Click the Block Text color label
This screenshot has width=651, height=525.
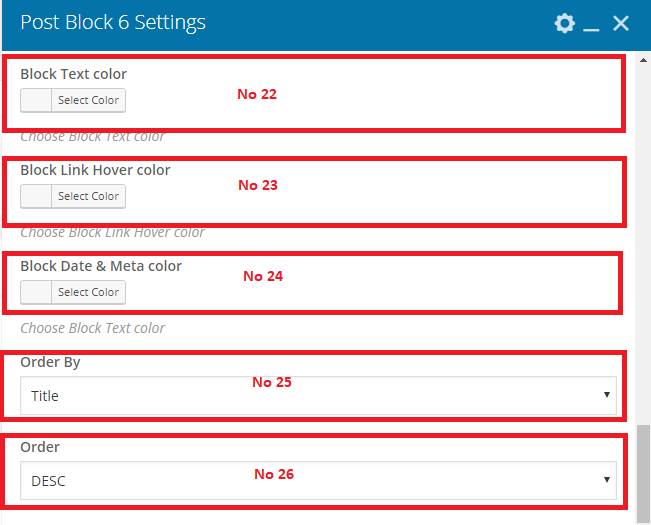tap(73, 74)
